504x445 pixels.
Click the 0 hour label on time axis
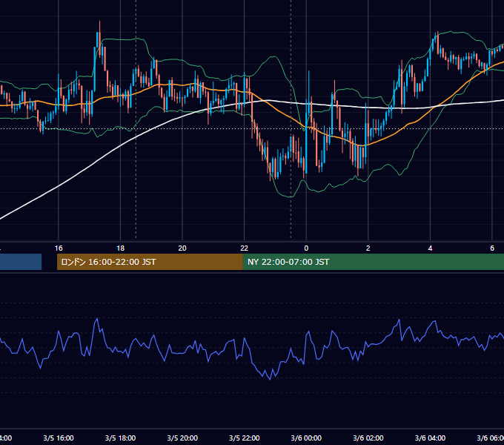[x=306, y=248]
